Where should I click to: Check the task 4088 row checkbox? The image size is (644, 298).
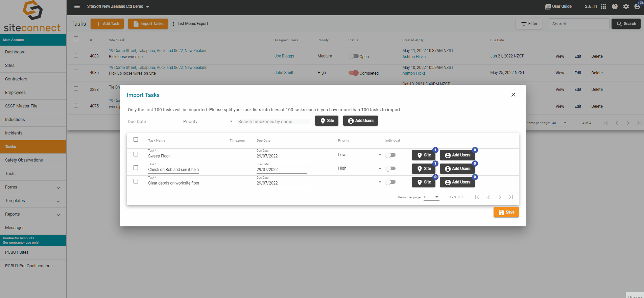coord(76,55)
